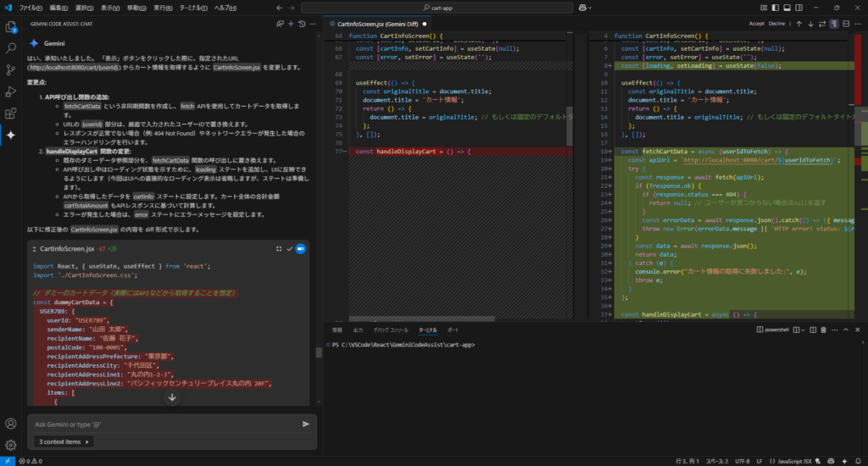Focus the Ask Gemini input field
This screenshot has height=466, width=868.
tap(166, 424)
